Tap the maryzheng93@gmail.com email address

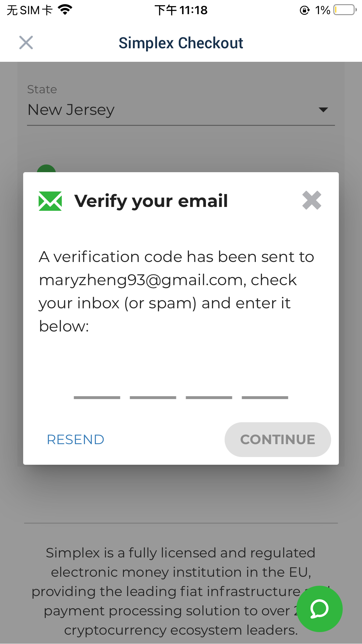pos(141,280)
